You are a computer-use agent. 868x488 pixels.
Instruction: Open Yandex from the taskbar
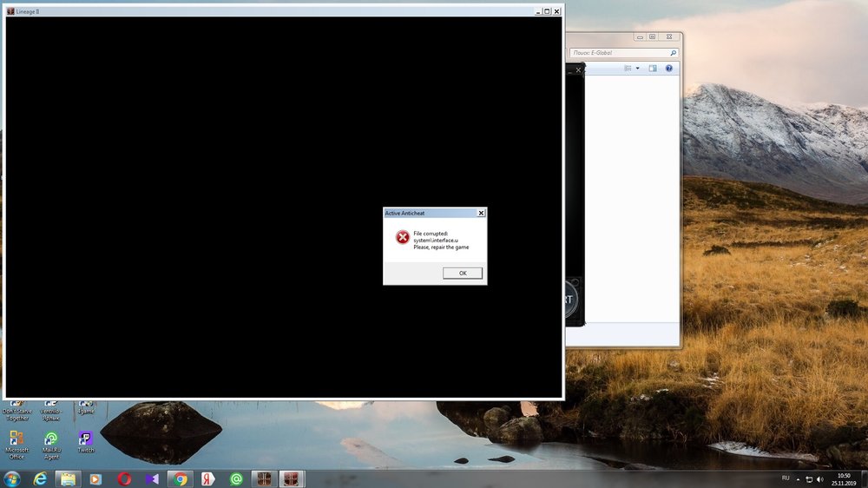208,478
